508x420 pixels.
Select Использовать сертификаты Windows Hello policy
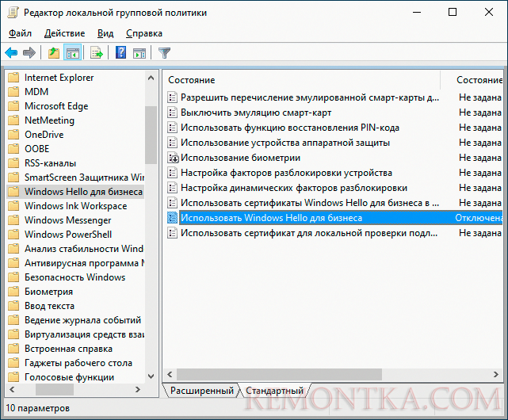310,203
